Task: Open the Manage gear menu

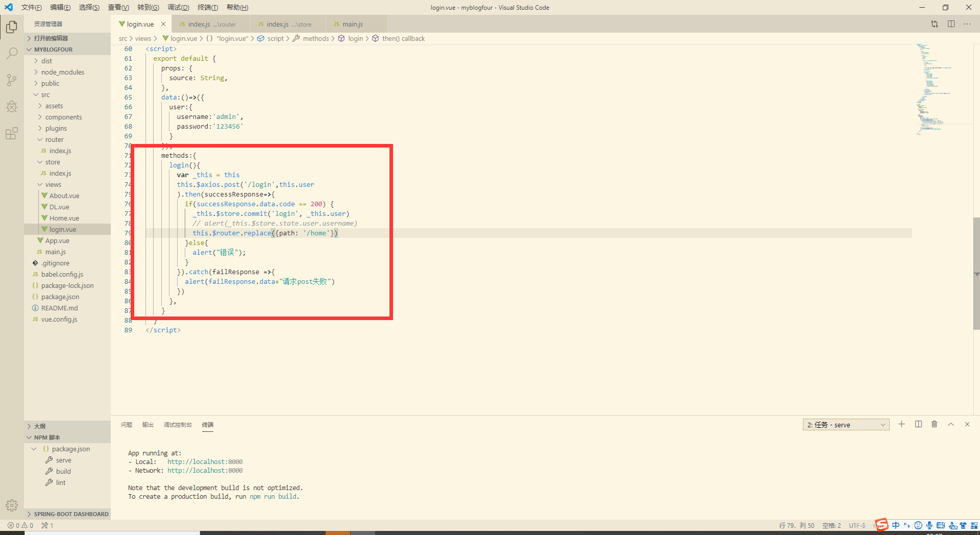Action: pos(12,505)
